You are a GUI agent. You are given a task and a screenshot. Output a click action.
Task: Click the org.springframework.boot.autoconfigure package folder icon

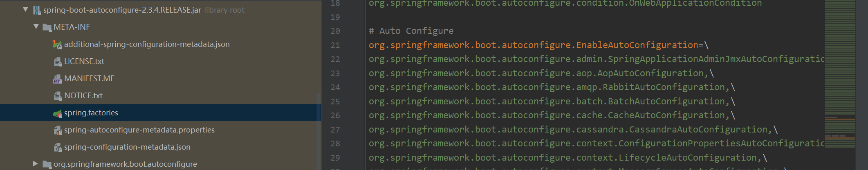47,164
